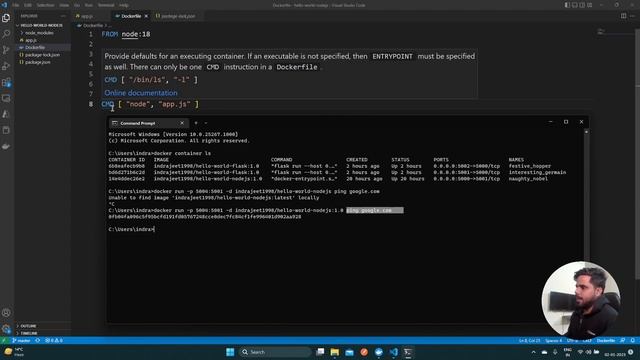Open the Edit menu
Viewport: 640px width, 360px height.
tap(28, 5)
